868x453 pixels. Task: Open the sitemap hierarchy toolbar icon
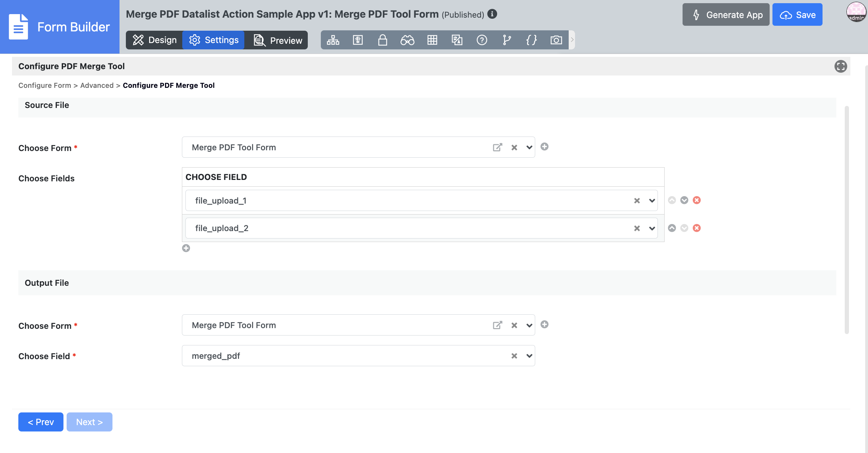[333, 40]
